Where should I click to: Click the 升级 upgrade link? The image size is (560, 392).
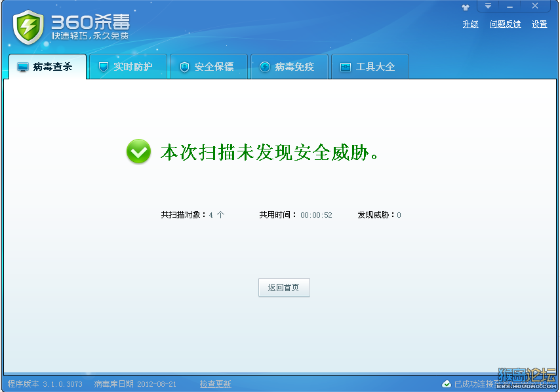(x=470, y=24)
